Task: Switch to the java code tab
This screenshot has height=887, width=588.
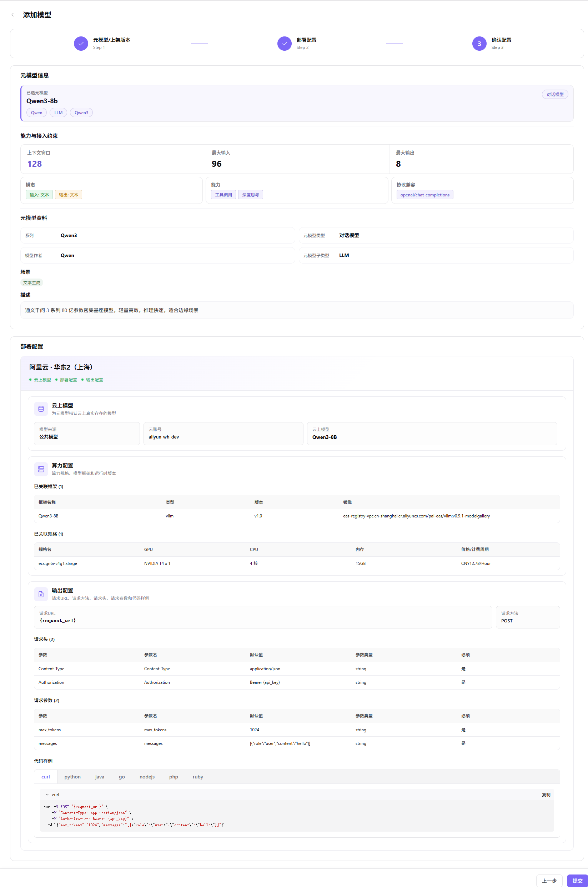Action: click(100, 777)
